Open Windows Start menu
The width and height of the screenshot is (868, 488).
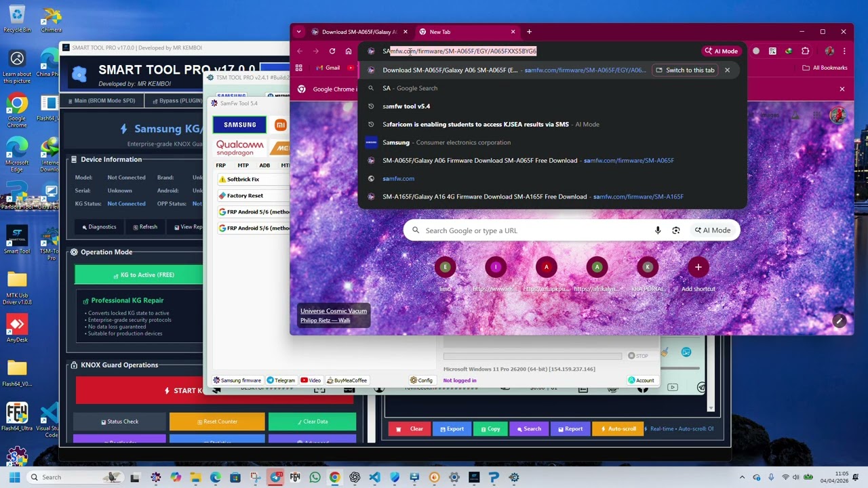click(14, 477)
